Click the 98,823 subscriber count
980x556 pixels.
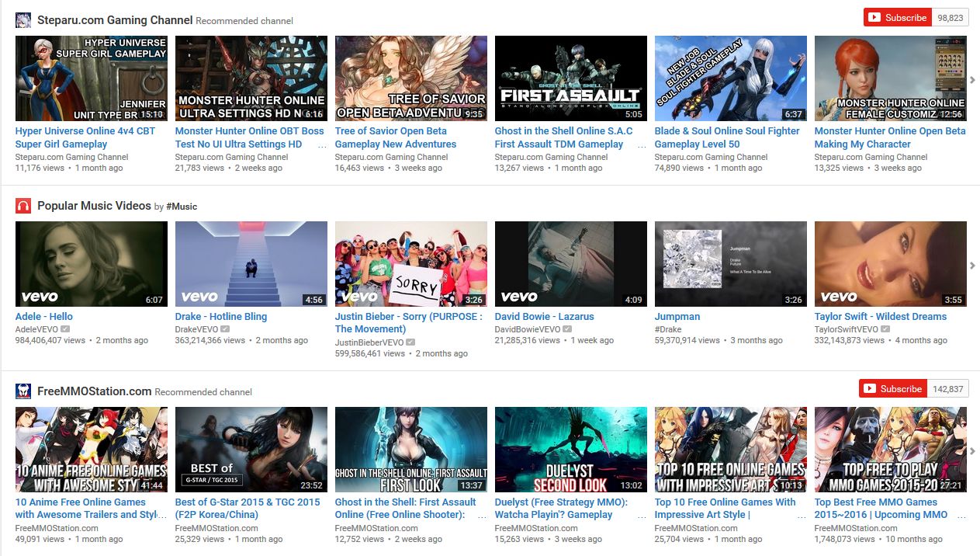(x=951, y=17)
